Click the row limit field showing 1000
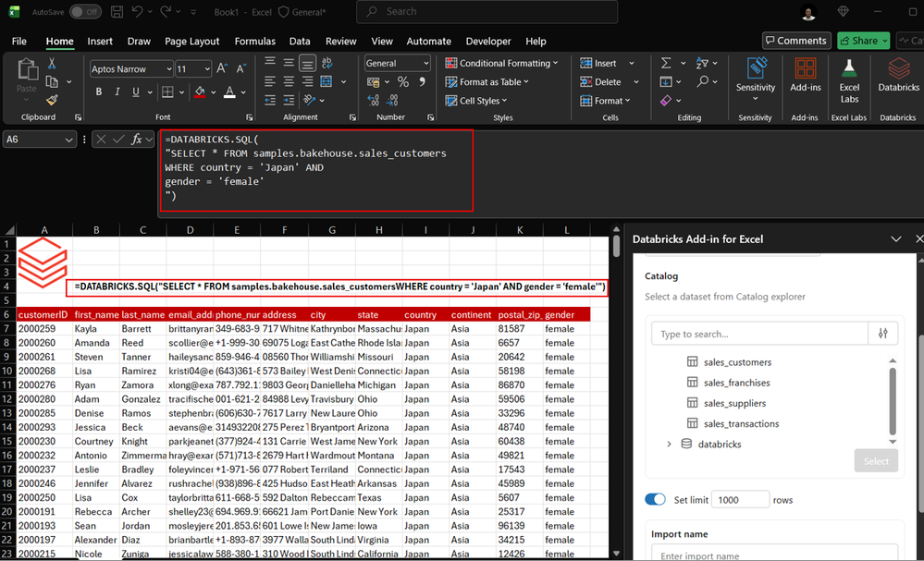Image resolution: width=924 pixels, height=561 pixels. (740, 499)
